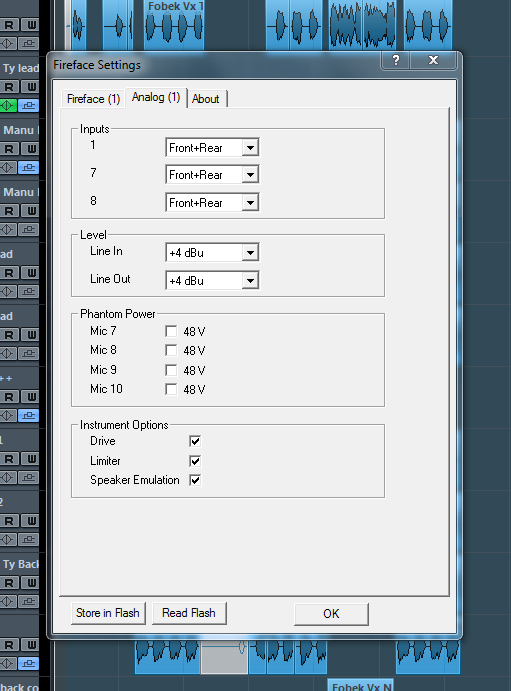This screenshot has height=691, width=511.
Task: Open the Line In level dropdown
Action: click(x=212, y=253)
